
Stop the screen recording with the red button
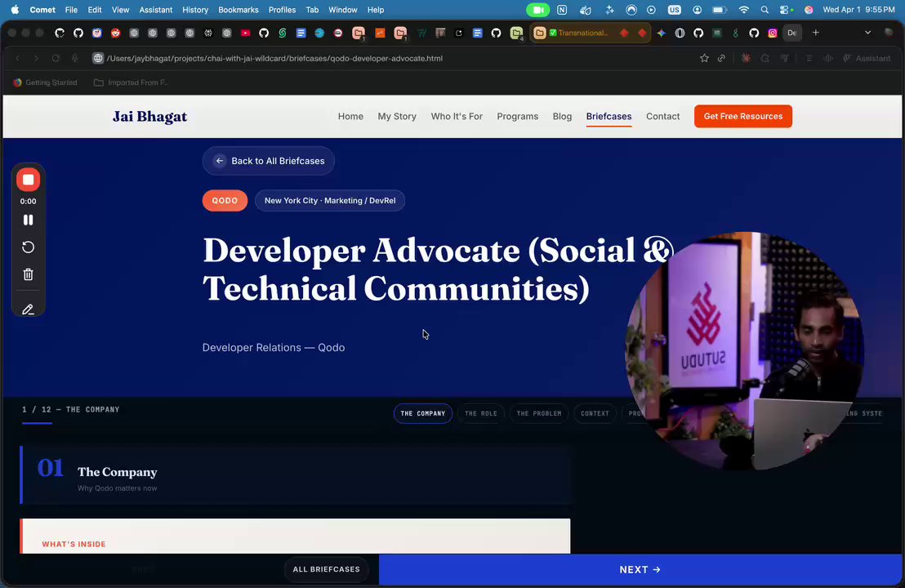pos(28,180)
